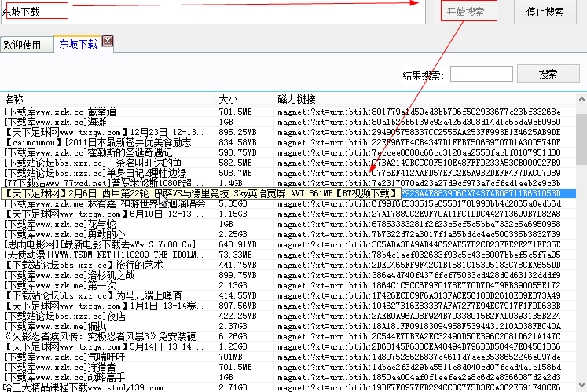Click the 停止搜索 button
The width and height of the screenshot is (587, 392).
coord(545,12)
